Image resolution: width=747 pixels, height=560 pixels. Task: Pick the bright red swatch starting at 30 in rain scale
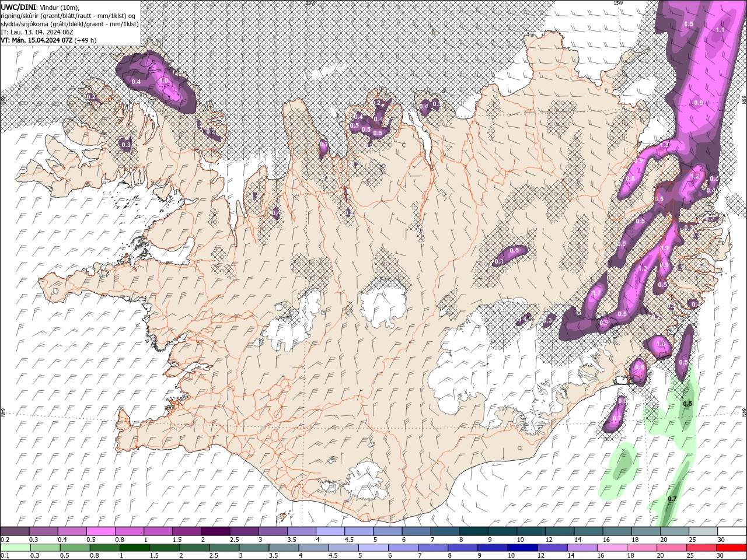732,548
